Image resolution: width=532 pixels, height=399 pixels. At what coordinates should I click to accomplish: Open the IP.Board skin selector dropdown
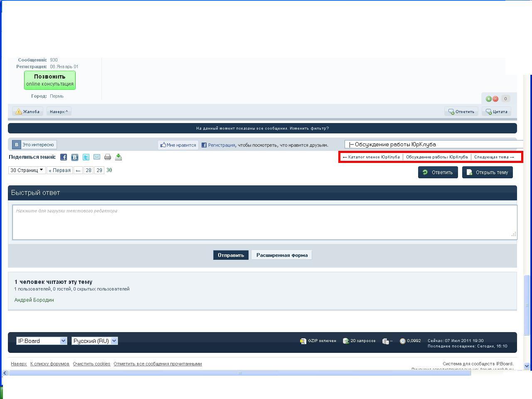pos(42,341)
